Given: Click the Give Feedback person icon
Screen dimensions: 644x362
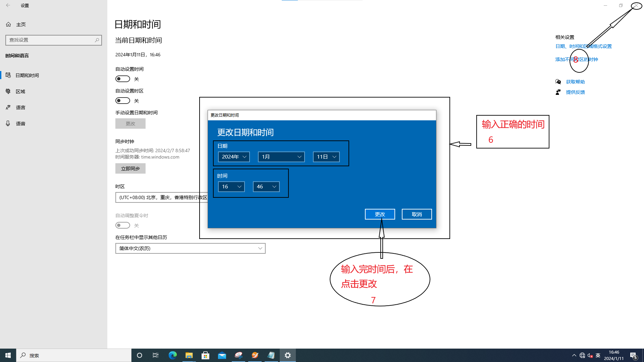Looking at the screenshot, I should 558,92.
